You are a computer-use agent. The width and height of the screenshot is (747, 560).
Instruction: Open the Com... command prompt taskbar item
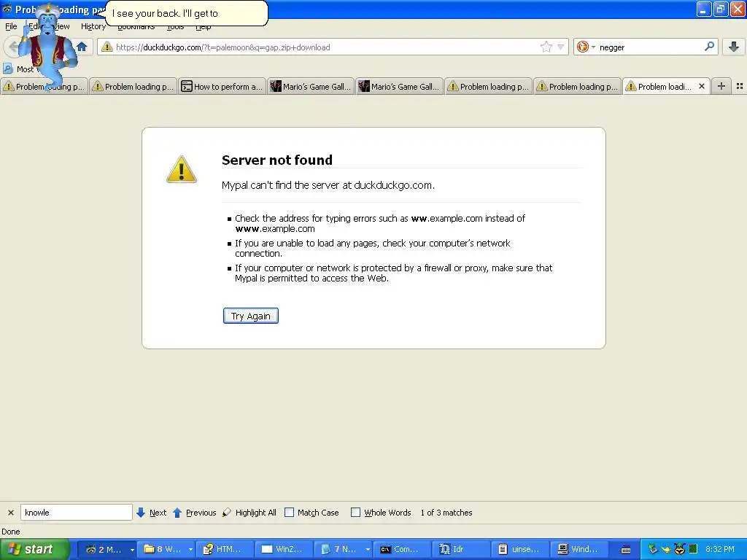pyautogui.click(x=401, y=549)
